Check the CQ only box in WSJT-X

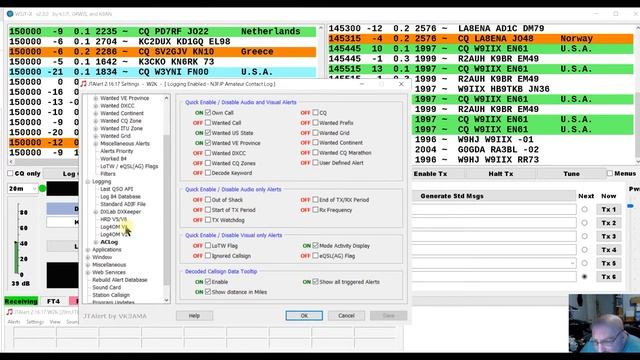pos(10,173)
